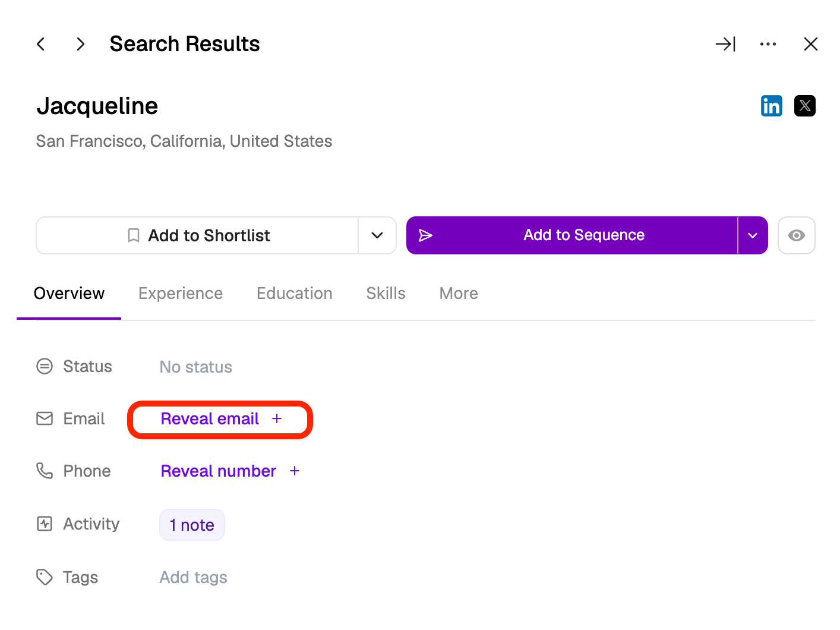
Task: Open the Skills tab
Action: [x=386, y=294]
